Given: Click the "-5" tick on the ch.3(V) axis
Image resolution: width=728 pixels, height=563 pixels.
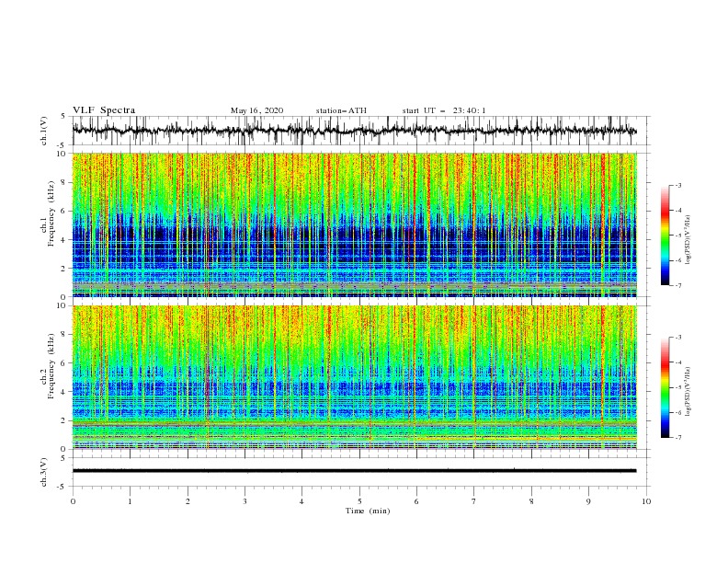Looking at the screenshot, I should pyautogui.click(x=63, y=487).
